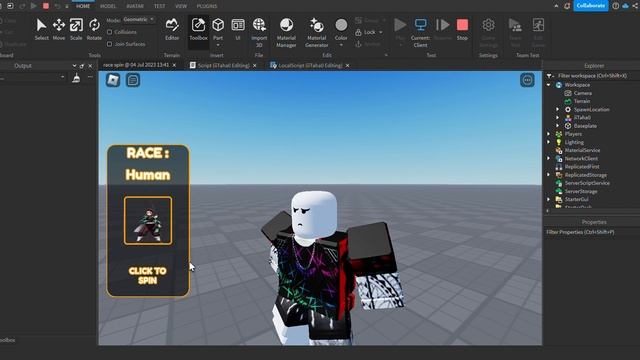640x360 pixels.
Task: Expand the SpawnLocation node
Action: tap(558, 109)
